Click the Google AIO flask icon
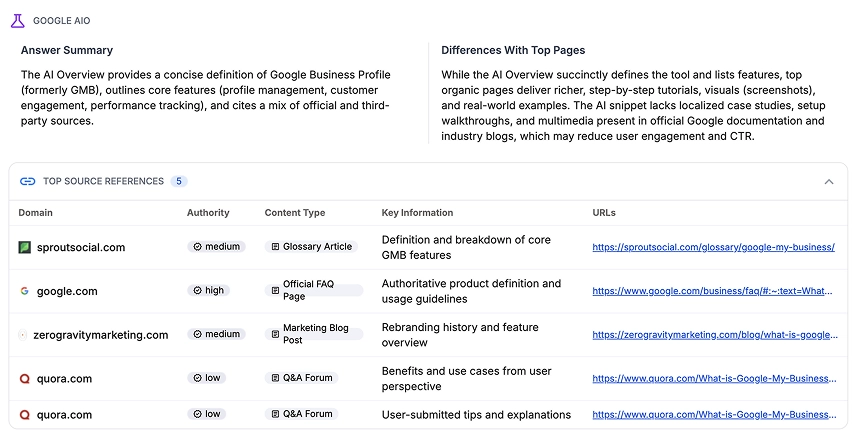The width and height of the screenshot is (856, 440). click(17, 20)
